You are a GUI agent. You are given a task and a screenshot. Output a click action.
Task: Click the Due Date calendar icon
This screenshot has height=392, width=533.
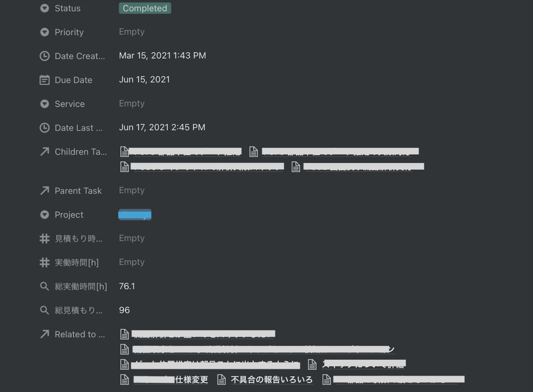click(44, 80)
